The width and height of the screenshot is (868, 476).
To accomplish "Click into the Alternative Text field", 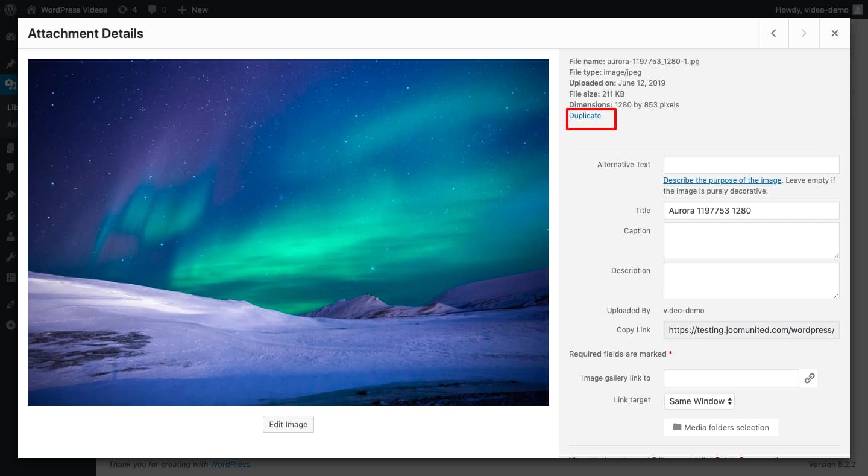I will click(751, 165).
